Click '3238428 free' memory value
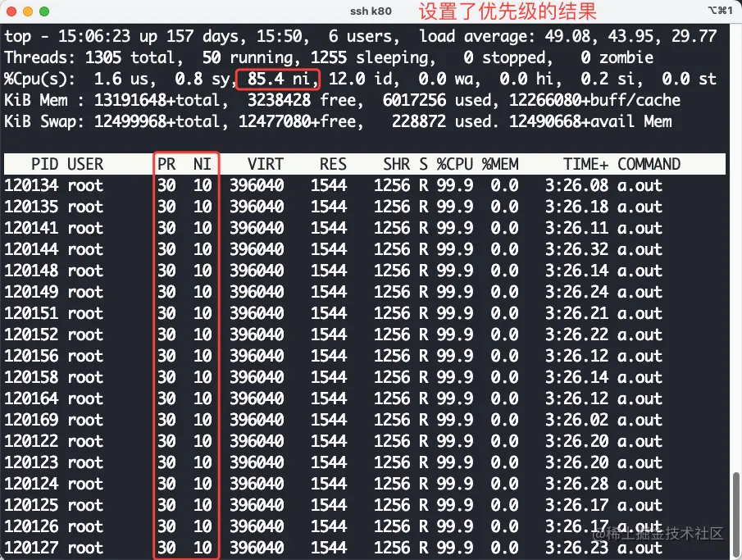The width and height of the screenshot is (742, 560). pos(302,100)
